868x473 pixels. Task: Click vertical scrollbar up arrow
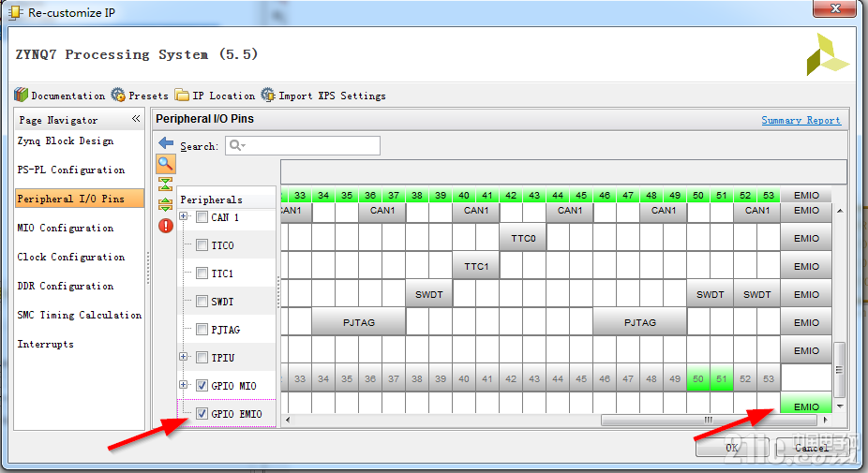(840, 211)
